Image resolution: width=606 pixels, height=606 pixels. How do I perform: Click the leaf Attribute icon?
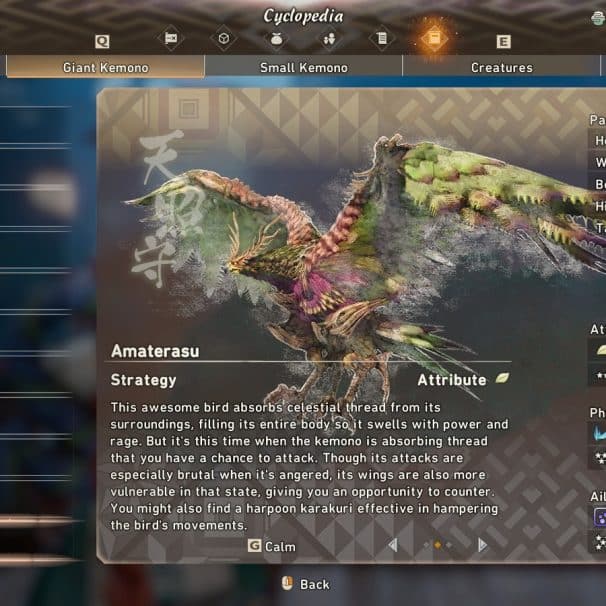(x=502, y=378)
